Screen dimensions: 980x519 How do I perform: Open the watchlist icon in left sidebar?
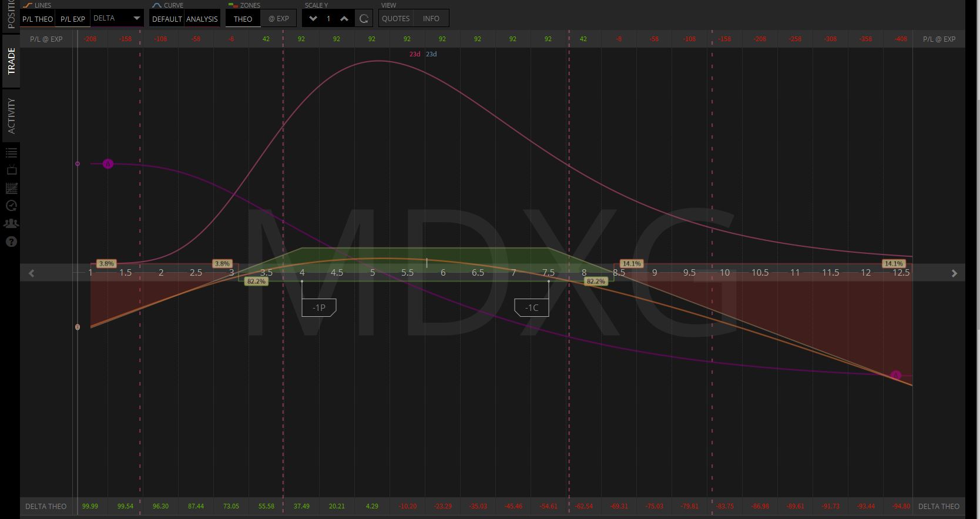pyautogui.click(x=11, y=153)
